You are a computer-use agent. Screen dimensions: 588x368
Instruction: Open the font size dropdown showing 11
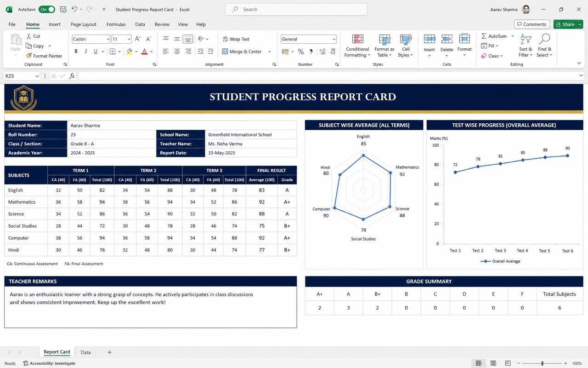pyautogui.click(x=129, y=39)
